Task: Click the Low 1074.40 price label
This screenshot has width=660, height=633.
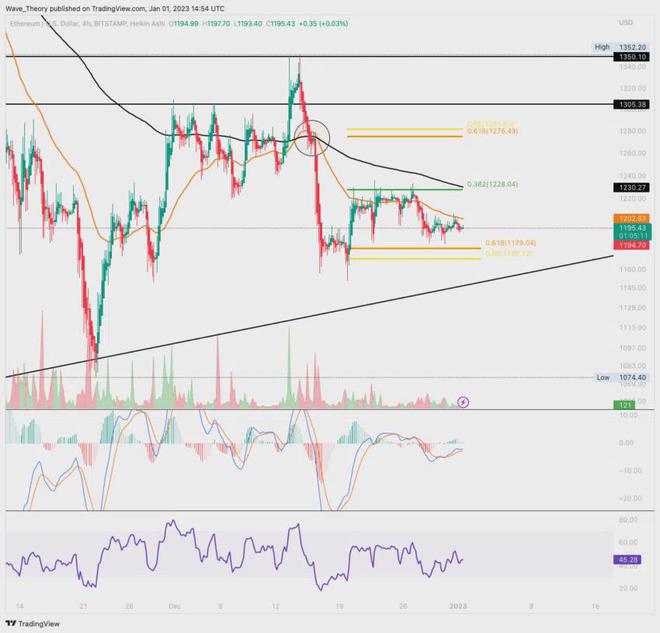Action: click(x=621, y=378)
